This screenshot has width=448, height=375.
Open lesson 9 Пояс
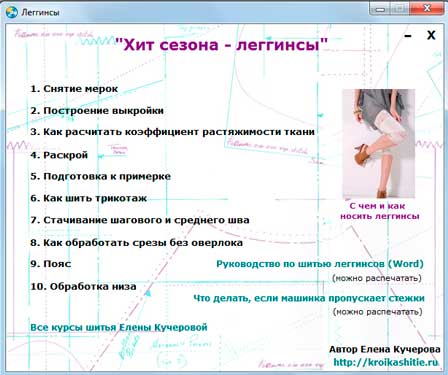tap(51, 264)
